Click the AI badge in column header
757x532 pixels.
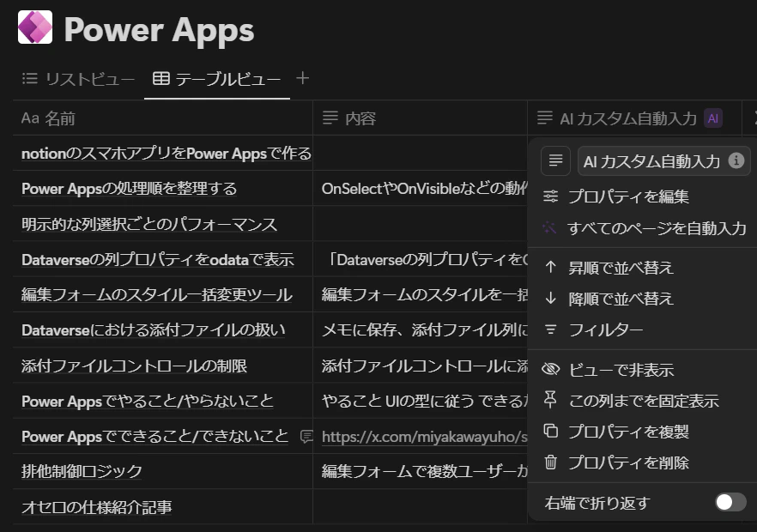pyautogui.click(x=713, y=118)
